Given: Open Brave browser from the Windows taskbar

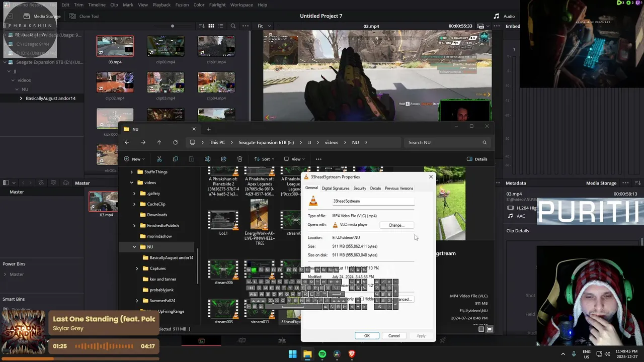Looking at the screenshot, I should pyautogui.click(x=352, y=354).
